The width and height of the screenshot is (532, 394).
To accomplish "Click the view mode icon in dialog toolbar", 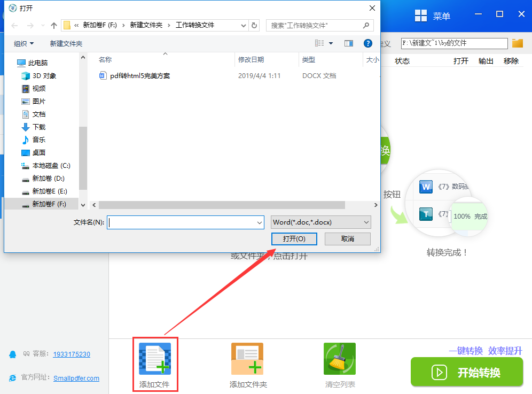I will (x=319, y=43).
